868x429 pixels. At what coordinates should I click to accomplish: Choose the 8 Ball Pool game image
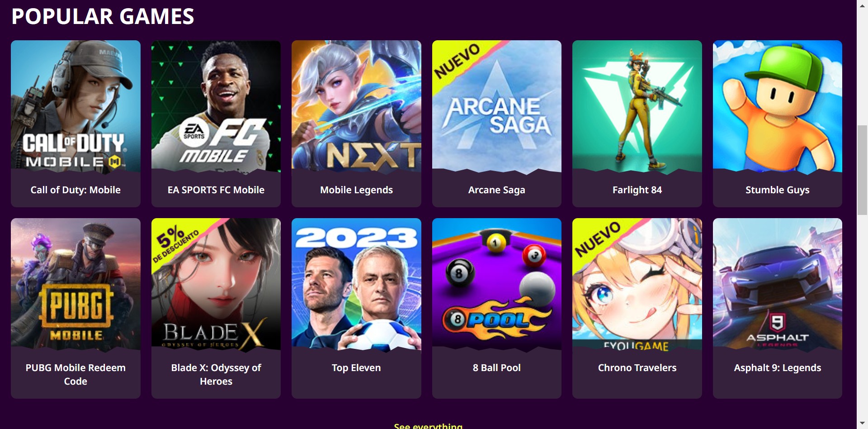coord(497,285)
